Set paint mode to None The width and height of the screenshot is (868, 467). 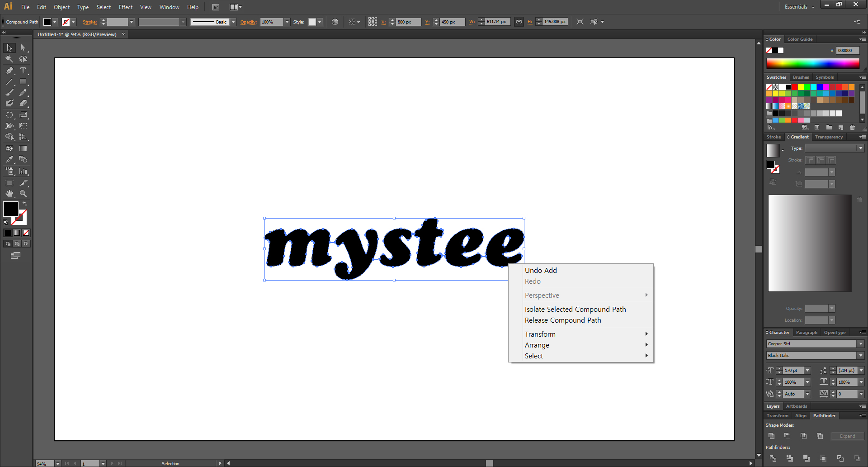tap(26, 233)
